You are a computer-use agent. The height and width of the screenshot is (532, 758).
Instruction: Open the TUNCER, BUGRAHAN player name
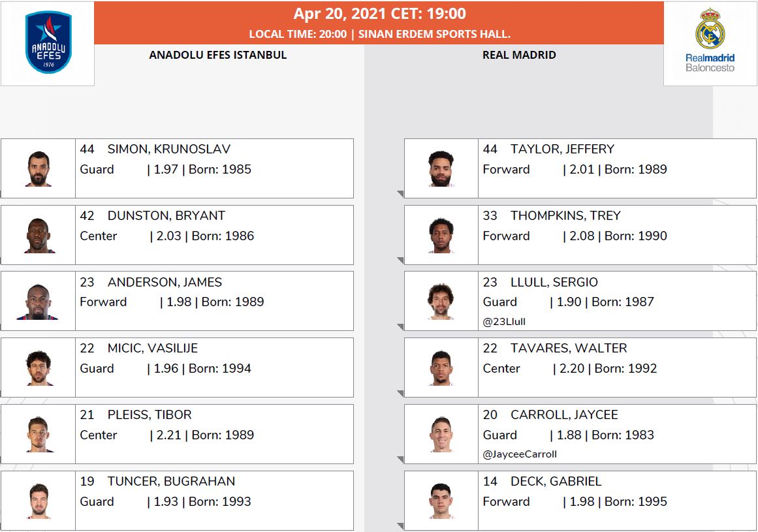coord(171,481)
